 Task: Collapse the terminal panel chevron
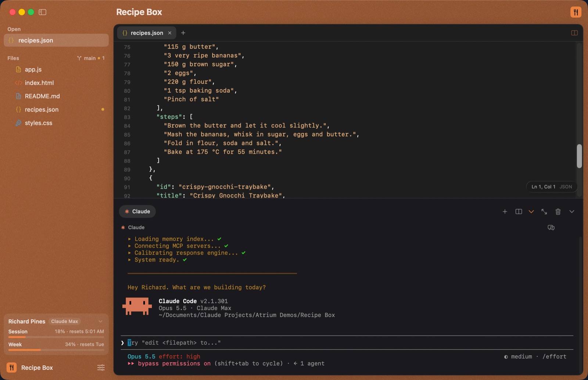pyautogui.click(x=572, y=212)
